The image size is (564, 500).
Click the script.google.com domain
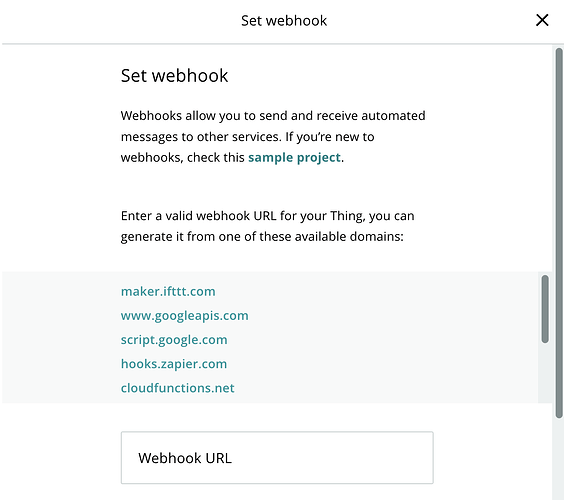(174, 340)
